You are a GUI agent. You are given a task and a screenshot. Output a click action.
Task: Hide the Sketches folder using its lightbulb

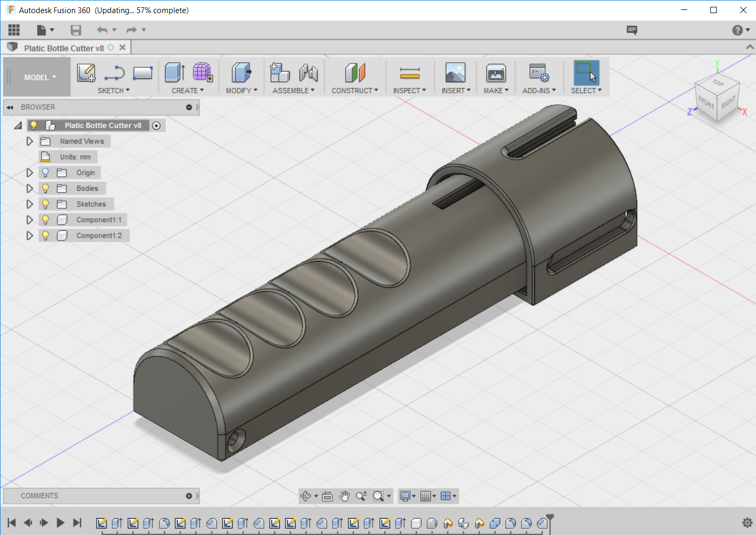tap(45, 204)
